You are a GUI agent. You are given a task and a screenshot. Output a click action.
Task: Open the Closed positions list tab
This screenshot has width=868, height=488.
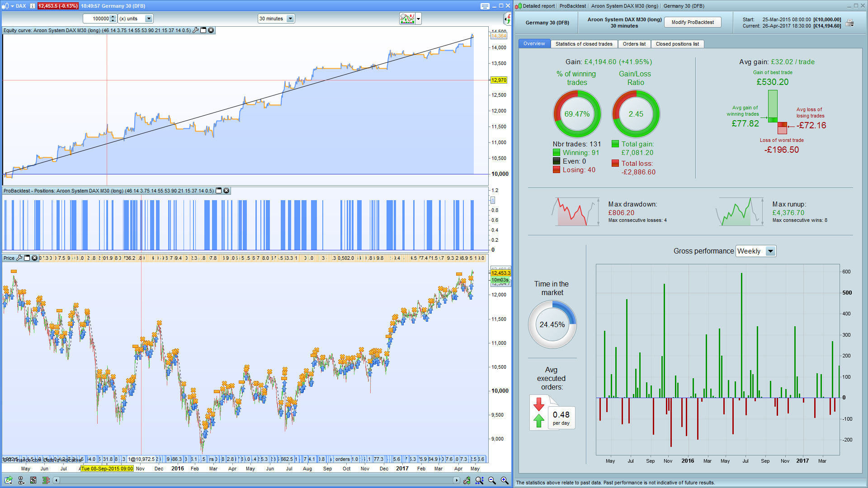click(x=677, y=44)
